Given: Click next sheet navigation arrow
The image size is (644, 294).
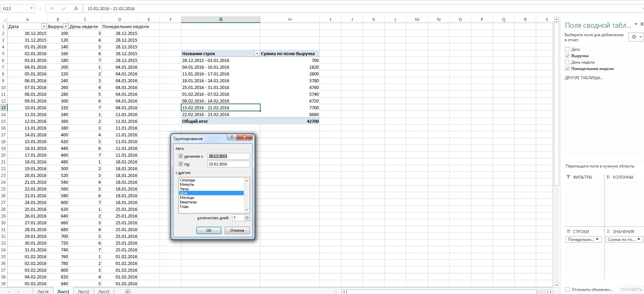Looking at the screenshot, I should point(18,291).
